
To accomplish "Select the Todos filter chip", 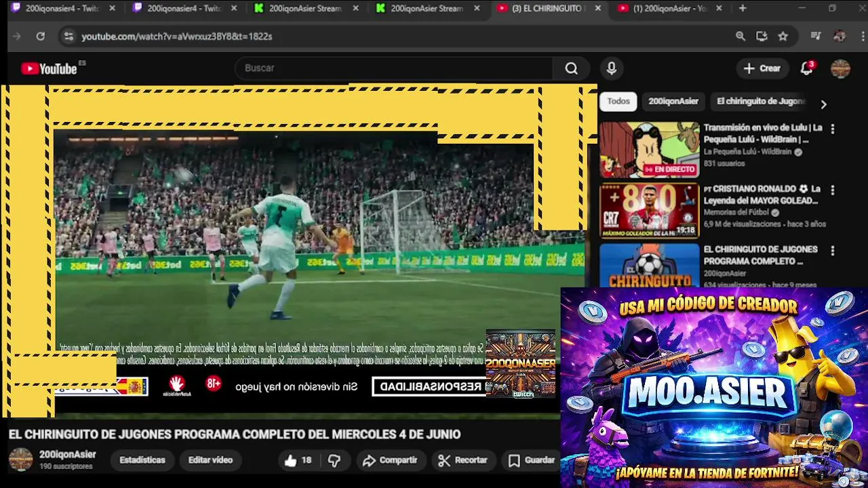I will coord(618,101).
